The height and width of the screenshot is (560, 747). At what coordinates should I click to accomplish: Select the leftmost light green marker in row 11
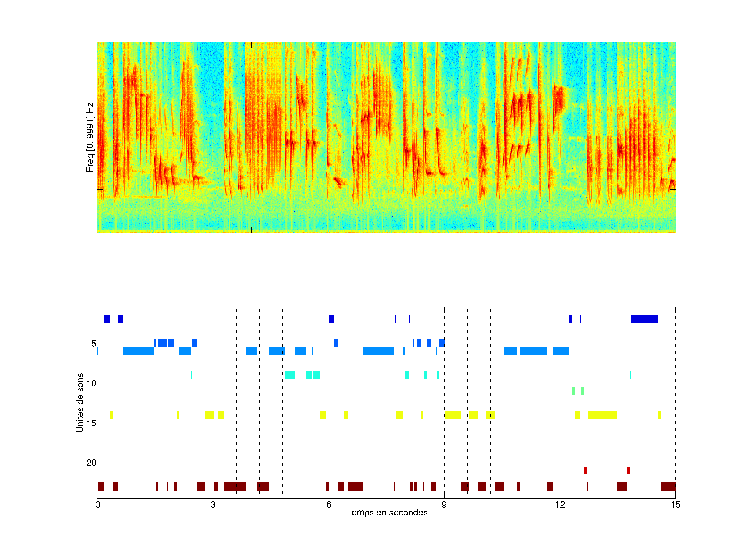573,391
